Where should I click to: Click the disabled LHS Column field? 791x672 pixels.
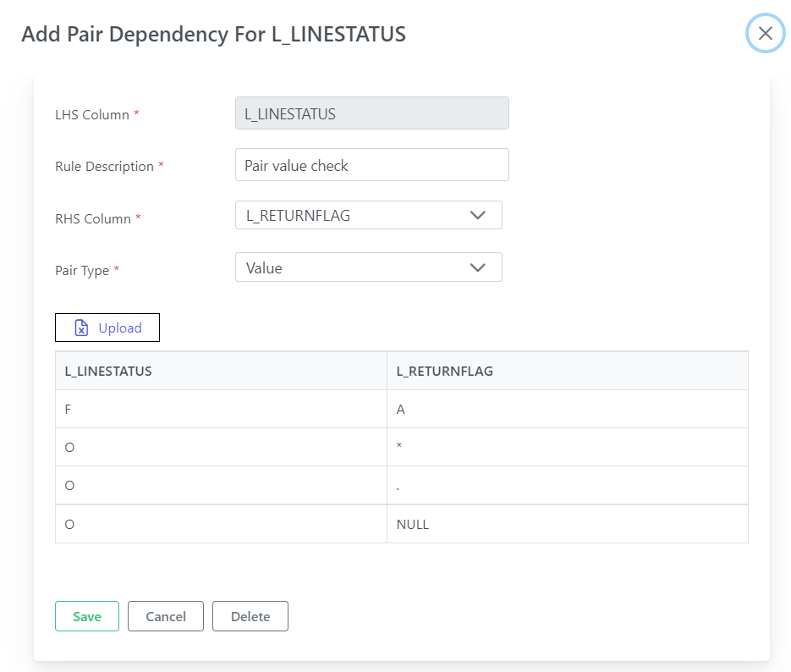[371, 113]
